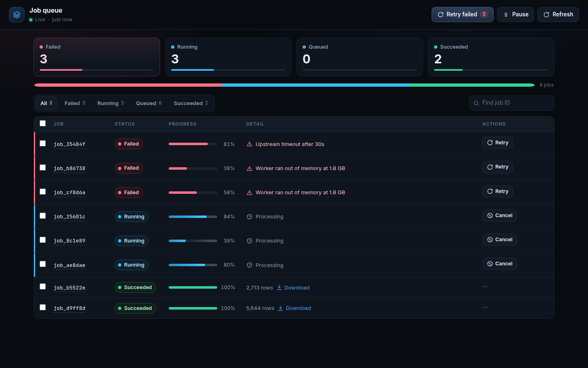Click clock icon in job_8c1e89 detail
Screen dimensions: 588x368
249,241
